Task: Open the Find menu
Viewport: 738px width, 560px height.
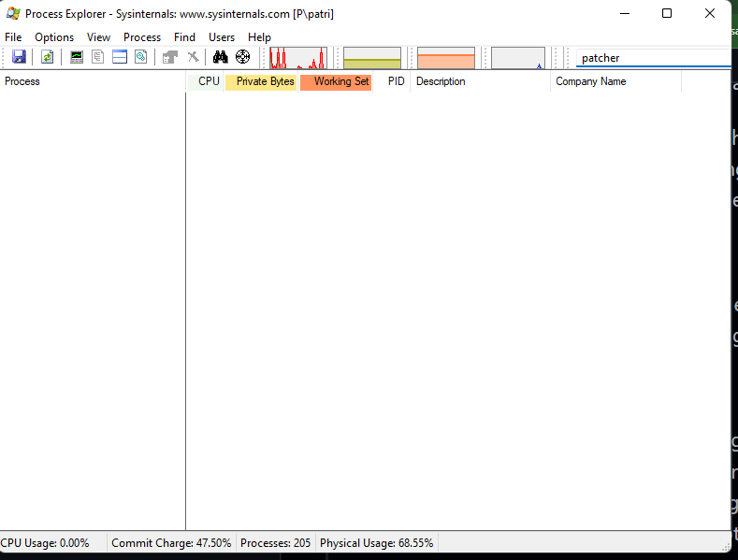Action: [184, 37]
